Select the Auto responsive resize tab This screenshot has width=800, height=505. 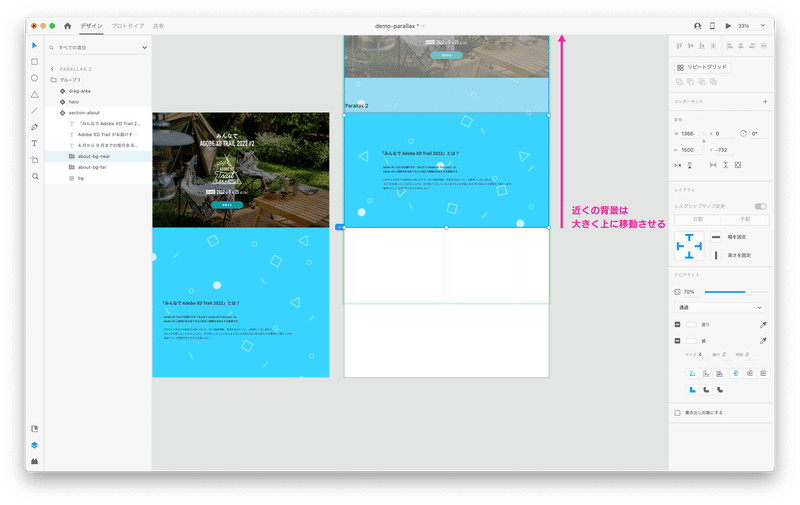(x=697, y=219)
